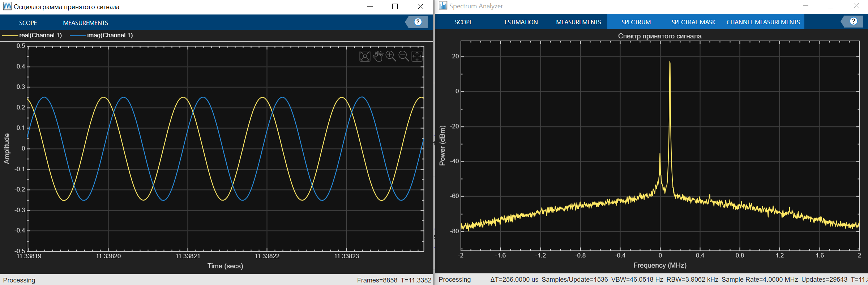Open help question mark in scope window
868x285 pixels.
(x=418, y=22)
